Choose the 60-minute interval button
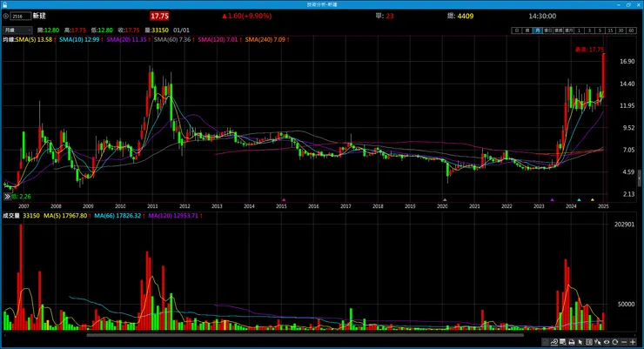This screenshot has width=644, height=349. pos(632,30)
